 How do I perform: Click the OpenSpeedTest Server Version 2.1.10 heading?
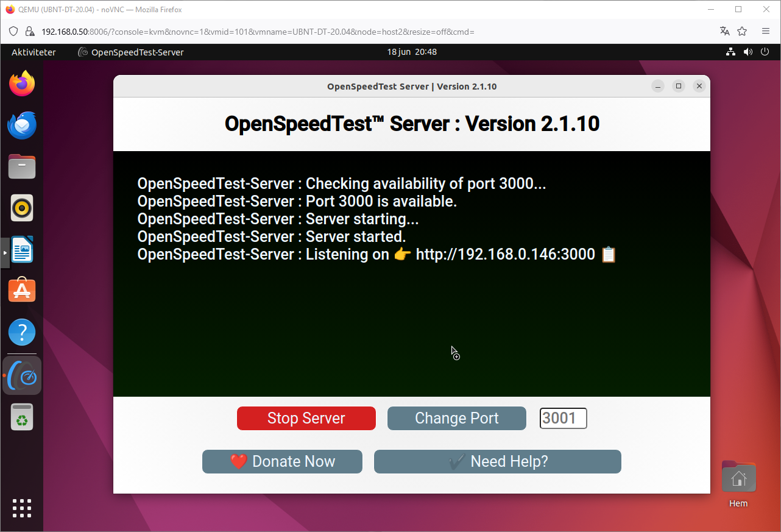(412, 124)
